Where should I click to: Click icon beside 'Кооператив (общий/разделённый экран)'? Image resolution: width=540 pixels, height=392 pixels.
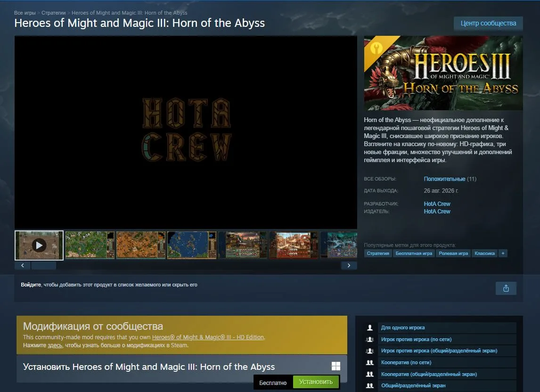tap(369, 374)
